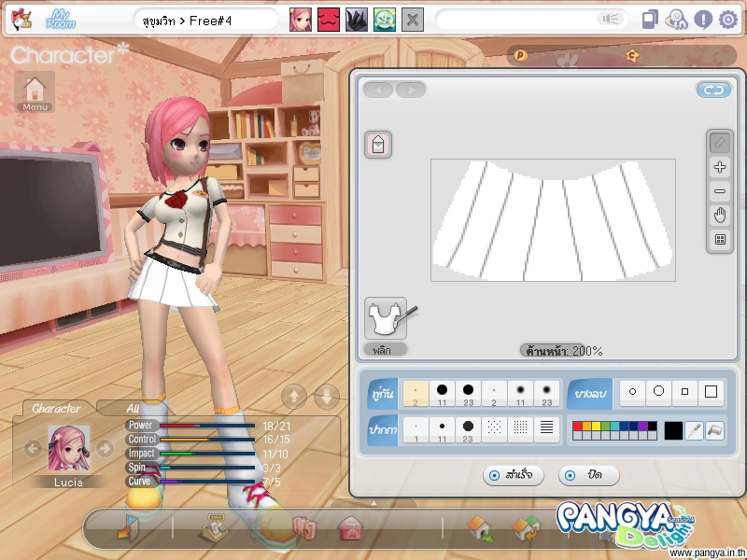Click the house with green arrow icon
The width and height of the screenshot is (747, 560).
click(x=480, y=528)
